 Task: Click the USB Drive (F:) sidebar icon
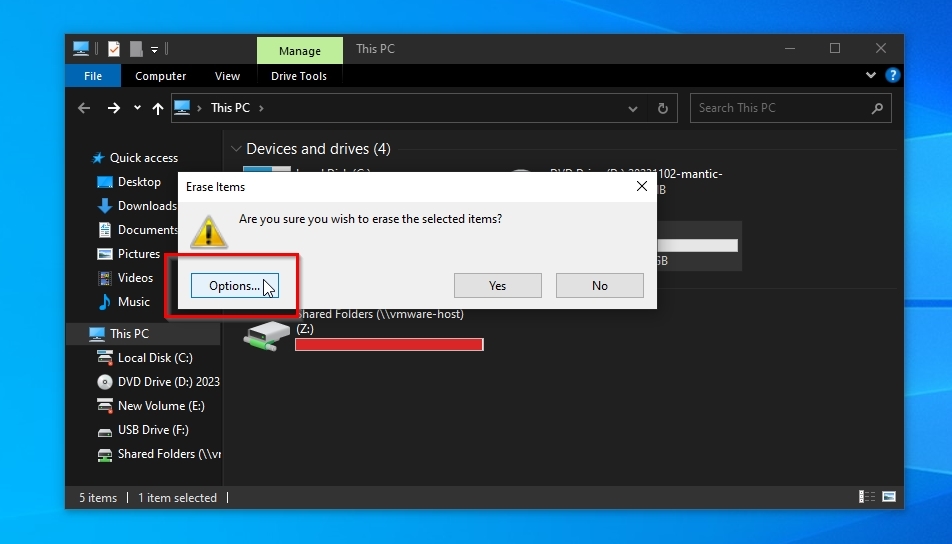click(x=105, y=432)
